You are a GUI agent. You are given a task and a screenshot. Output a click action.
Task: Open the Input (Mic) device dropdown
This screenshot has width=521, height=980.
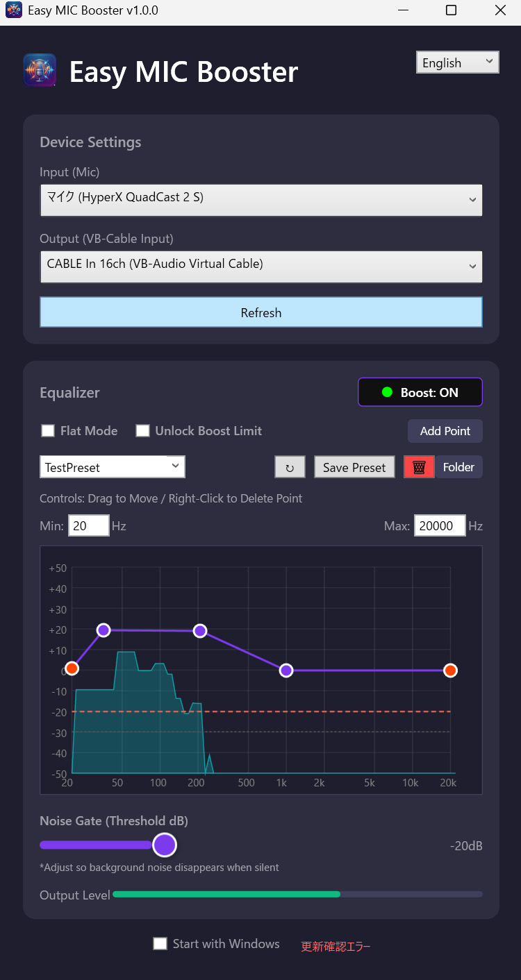point(261,200)
